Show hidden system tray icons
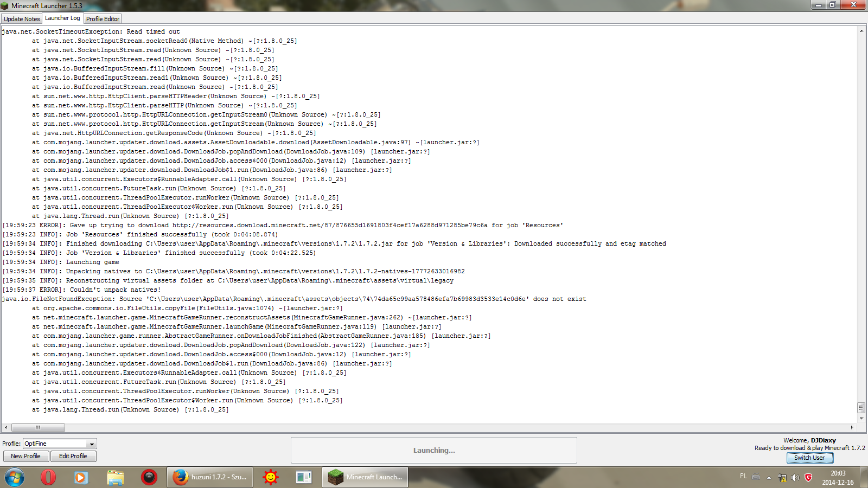The image size is (868, 488). point(769,478)
